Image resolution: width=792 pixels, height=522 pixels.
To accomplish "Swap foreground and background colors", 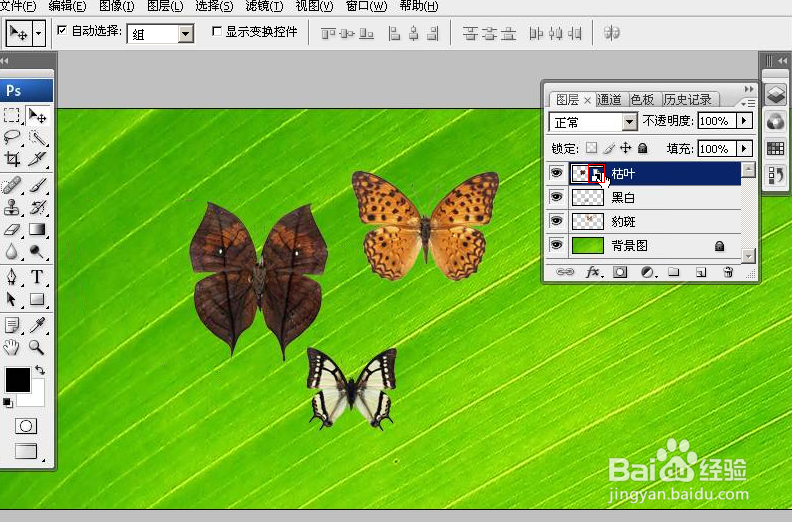I will pyautogui.click(x=39, y=370).
